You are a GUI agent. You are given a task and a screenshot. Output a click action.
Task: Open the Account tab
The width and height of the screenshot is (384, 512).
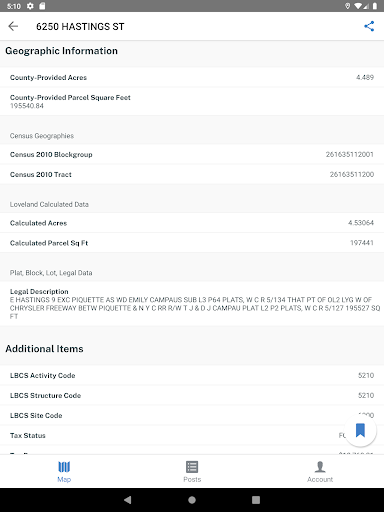pos(320,471)
